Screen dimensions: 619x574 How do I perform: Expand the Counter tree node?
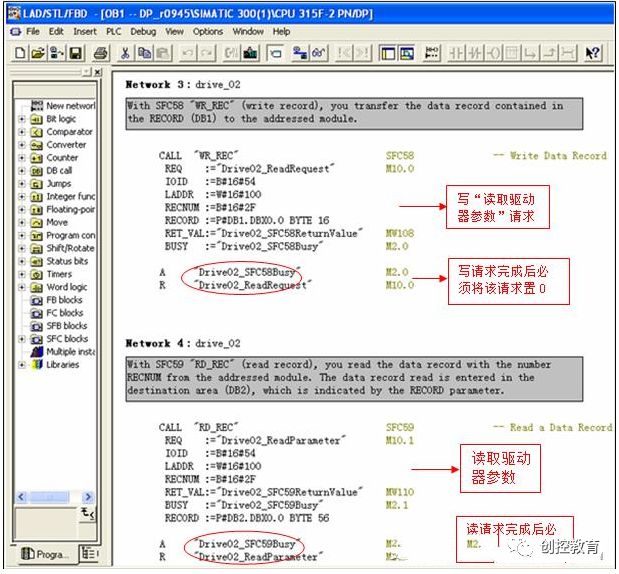(x=22, y=158)
